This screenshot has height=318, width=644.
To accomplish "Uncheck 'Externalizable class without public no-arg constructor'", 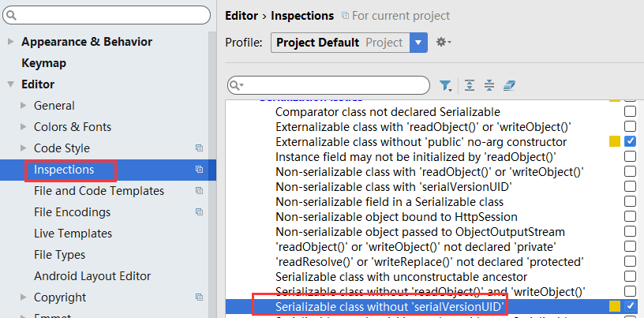I will coord(630,141).
